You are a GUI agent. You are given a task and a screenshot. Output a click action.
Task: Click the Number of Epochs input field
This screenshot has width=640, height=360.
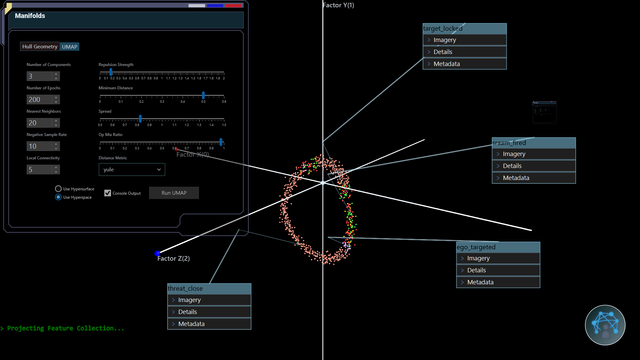click(43, 100)
